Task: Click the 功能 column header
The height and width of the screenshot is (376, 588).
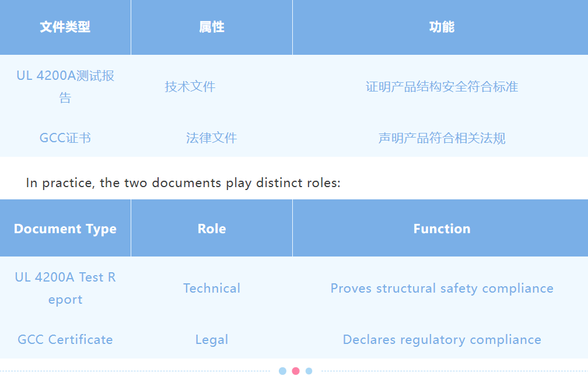Action: coord(441,27)
